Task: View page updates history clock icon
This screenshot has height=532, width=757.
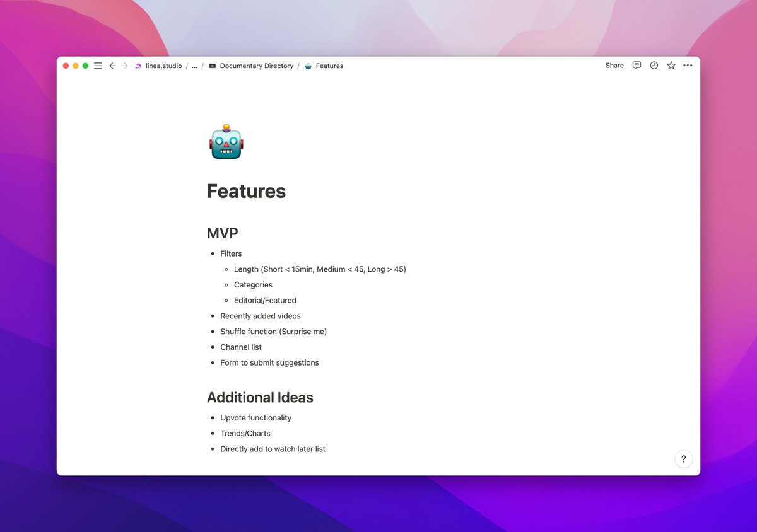Action: coord(654,66)
